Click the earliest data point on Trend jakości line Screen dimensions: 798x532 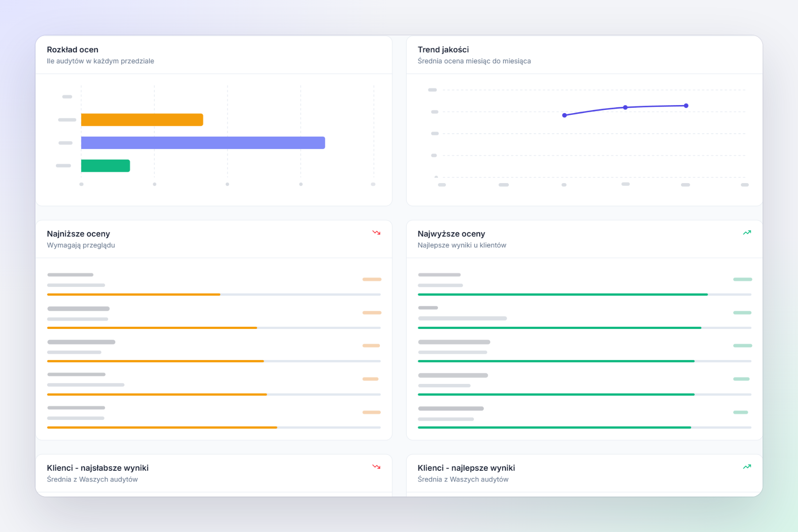tap(564, 115)
